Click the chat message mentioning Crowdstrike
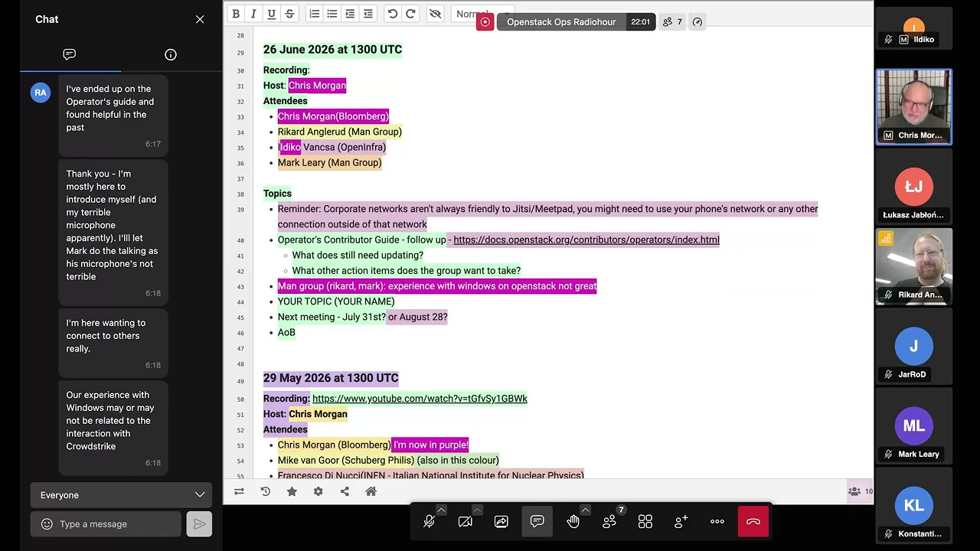This screenshot has width=980, height=551. [x=113, y=428]
